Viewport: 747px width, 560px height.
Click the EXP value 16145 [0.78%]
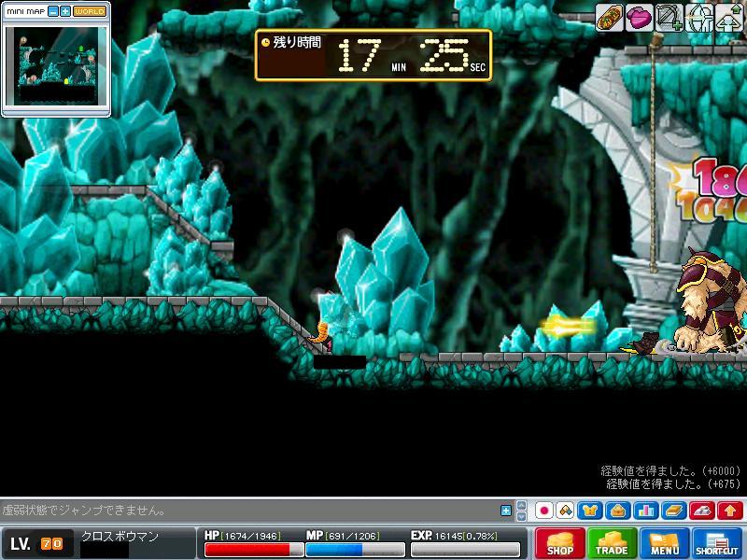tap(466, 536)
